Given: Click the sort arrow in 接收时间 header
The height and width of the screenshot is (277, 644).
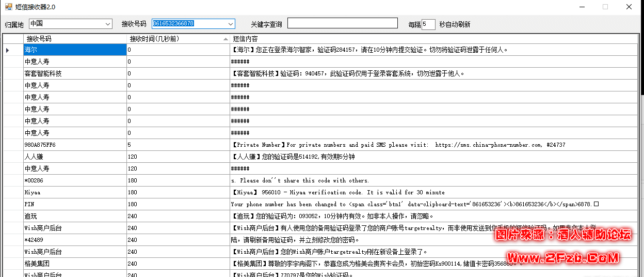Looking at the screenshot, I should [226, 39].
